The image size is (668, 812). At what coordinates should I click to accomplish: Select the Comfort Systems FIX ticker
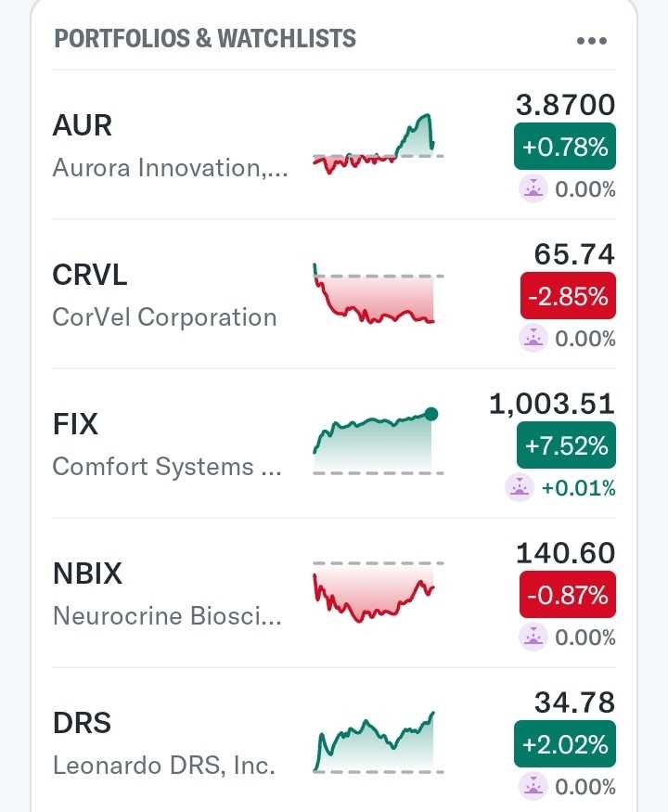coord(75,424)
